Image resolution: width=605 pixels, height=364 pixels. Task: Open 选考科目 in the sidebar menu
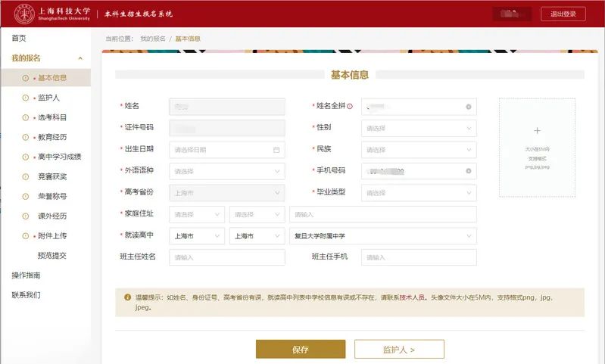[52, 117]
